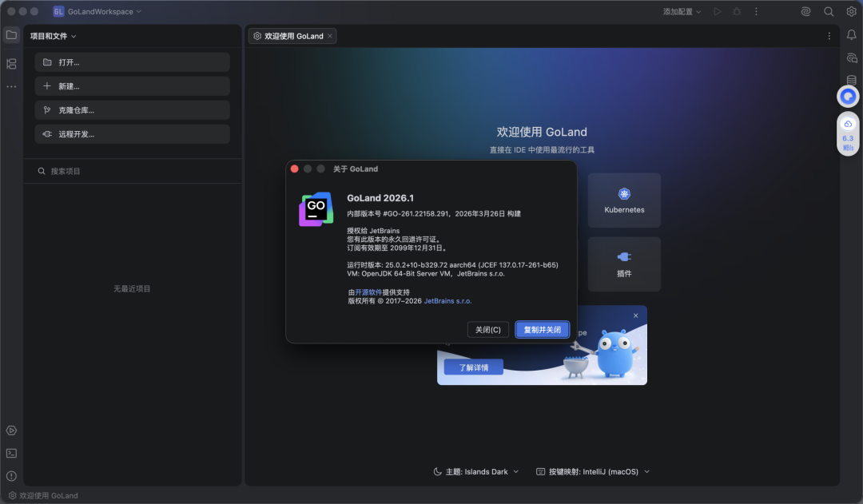
Task: Open the 按键映射 IntelliJ (macOS) keymap dropdown
Action: click(x=593, y=471)
